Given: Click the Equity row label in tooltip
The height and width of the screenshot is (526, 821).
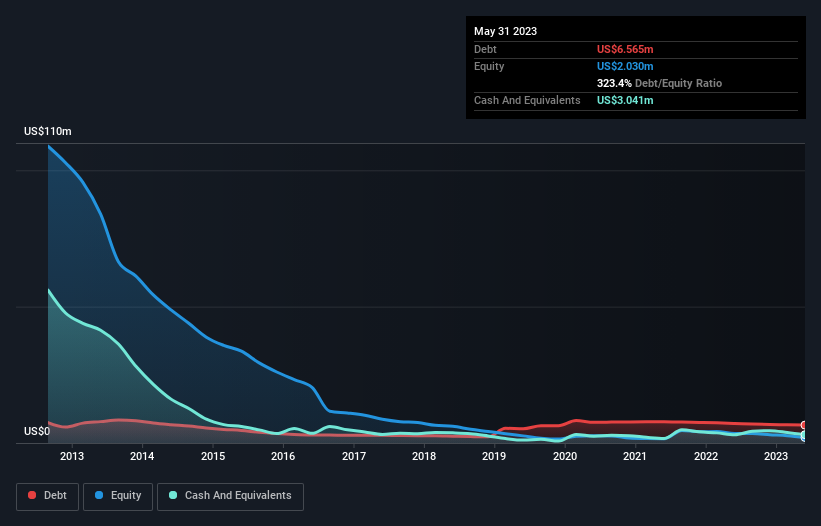Looking at the screenshot, I should coord(489,66).
